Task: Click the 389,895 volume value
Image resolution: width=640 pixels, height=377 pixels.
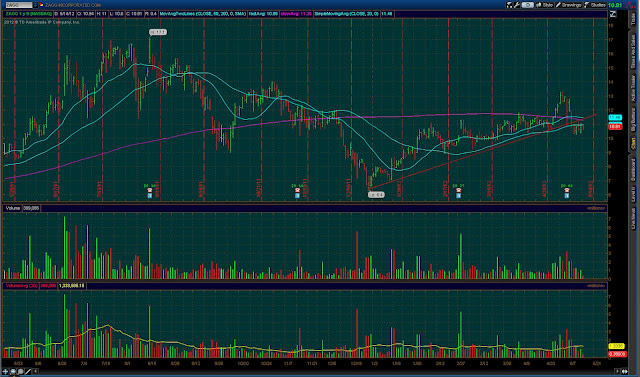Action: 31,208
